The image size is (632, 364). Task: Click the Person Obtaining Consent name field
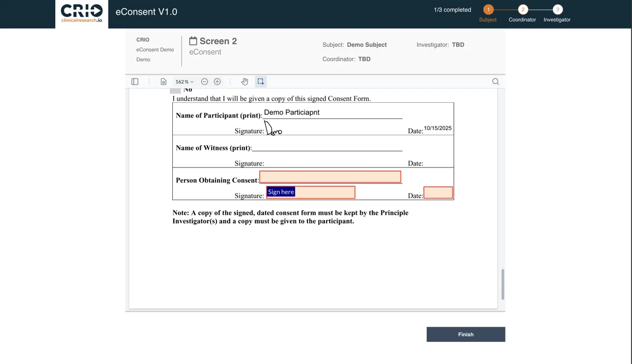pyautogui.click(x=330, y=177)
